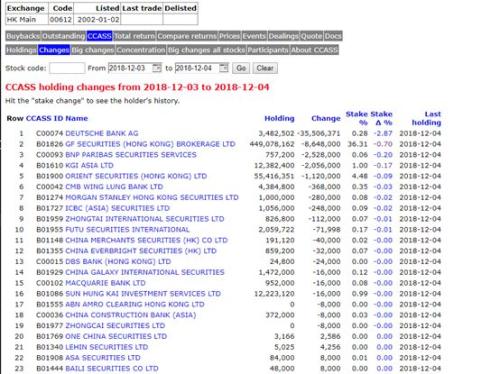This screenshot has width=500, height=374.
Task: Click the Go button
Action: [x=241, y=68]
